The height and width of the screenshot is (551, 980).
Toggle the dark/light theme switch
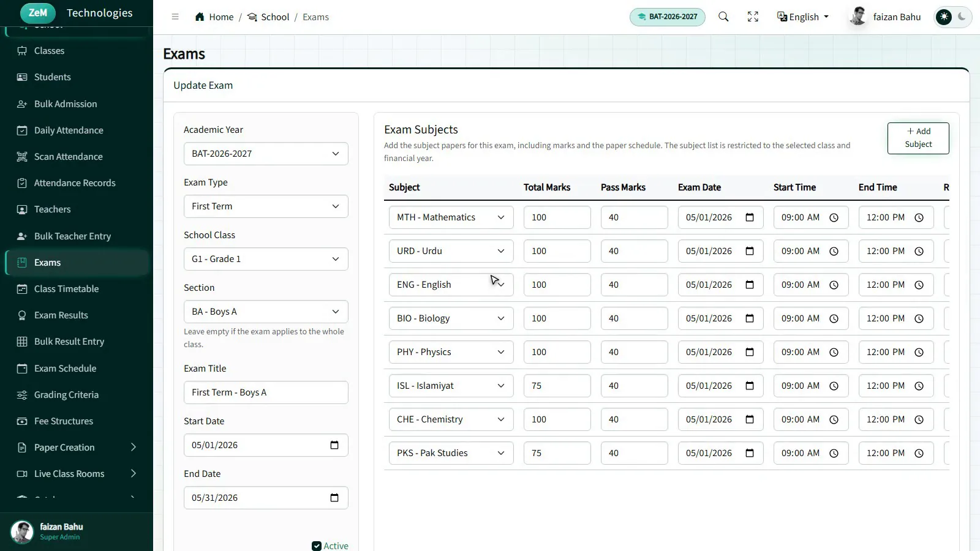952,17
